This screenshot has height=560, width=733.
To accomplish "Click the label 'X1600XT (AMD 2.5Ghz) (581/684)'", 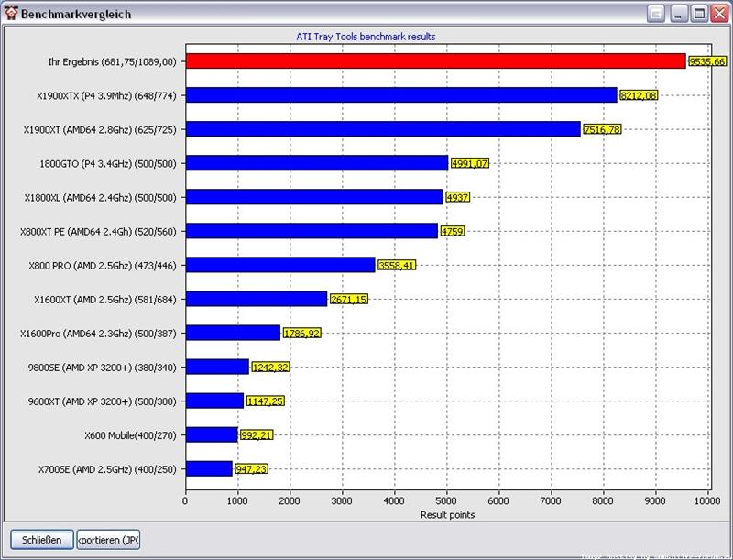I will point(105,300).
